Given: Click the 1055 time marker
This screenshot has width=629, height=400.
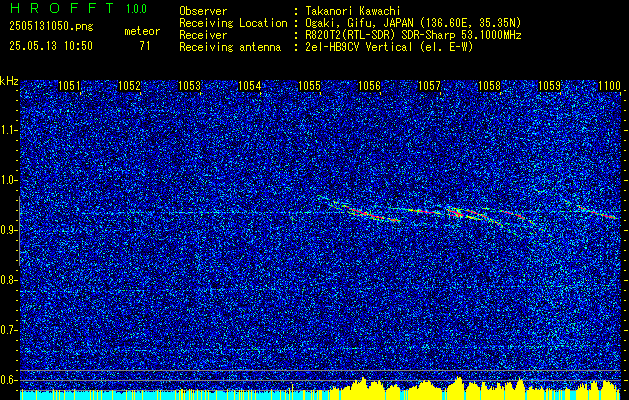Looking at the screenshot, I should click(310, 86).
